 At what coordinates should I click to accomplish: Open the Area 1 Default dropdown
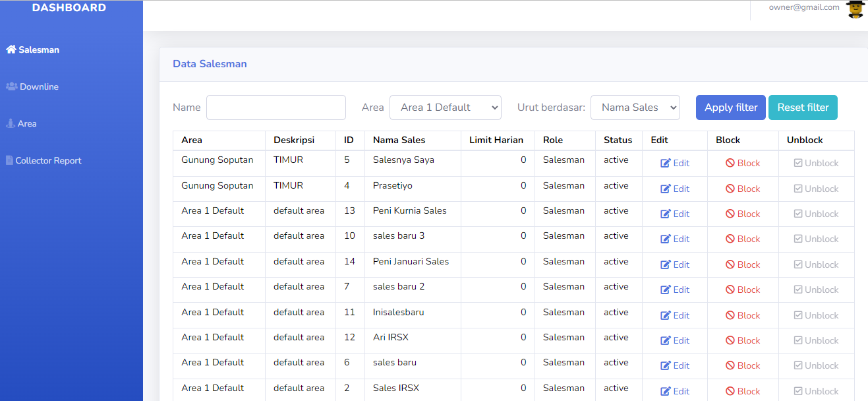tap(445, 108)
